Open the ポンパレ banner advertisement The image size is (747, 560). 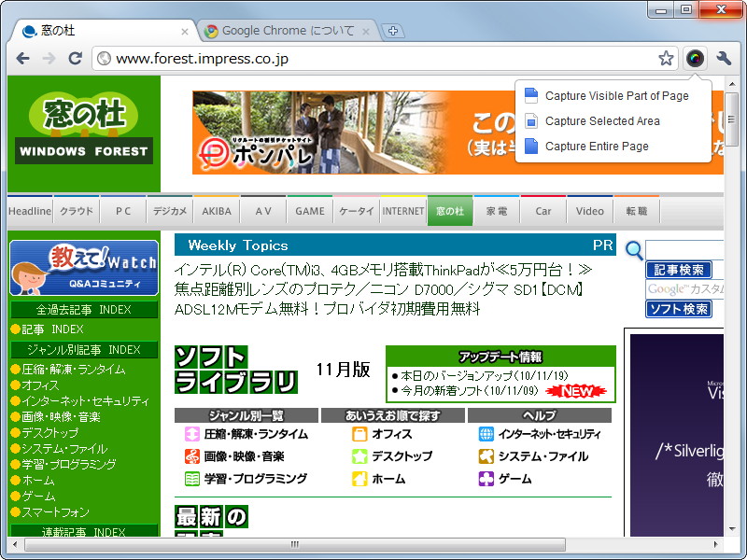click(458, 133)
